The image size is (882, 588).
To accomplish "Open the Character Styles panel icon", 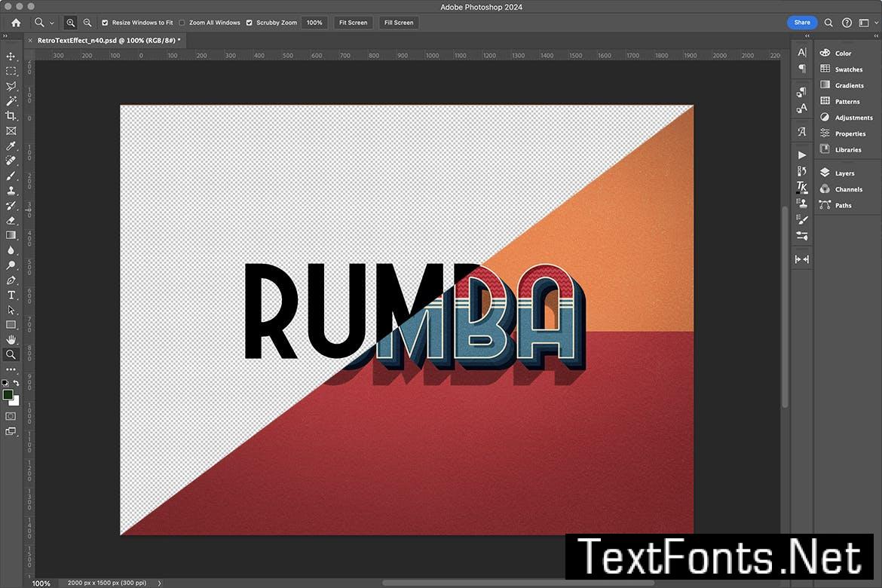I will (802, 108).
